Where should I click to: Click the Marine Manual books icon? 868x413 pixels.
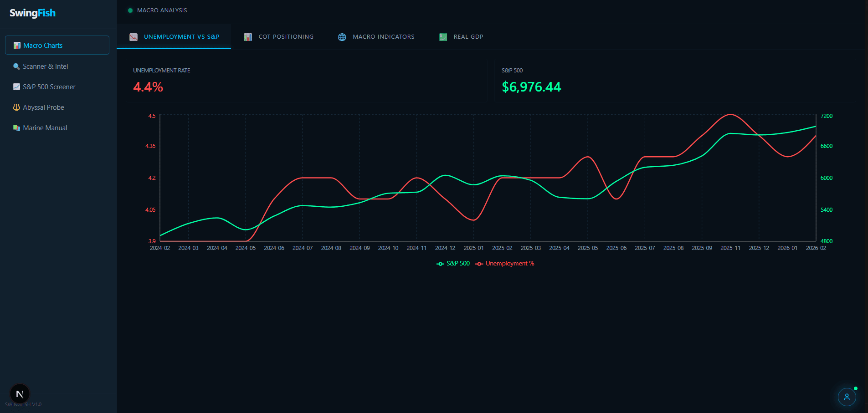(16, 128)
